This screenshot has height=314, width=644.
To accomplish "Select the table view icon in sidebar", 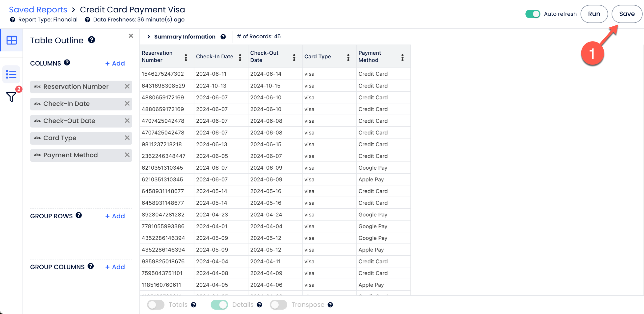I will tap(11, 40).
